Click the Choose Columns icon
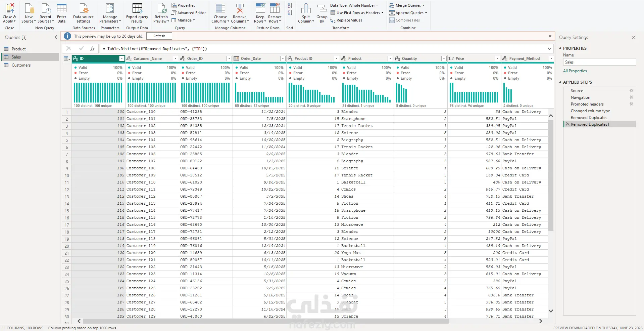The width and height of the screenshot is (644, 331). click(220, 8)
